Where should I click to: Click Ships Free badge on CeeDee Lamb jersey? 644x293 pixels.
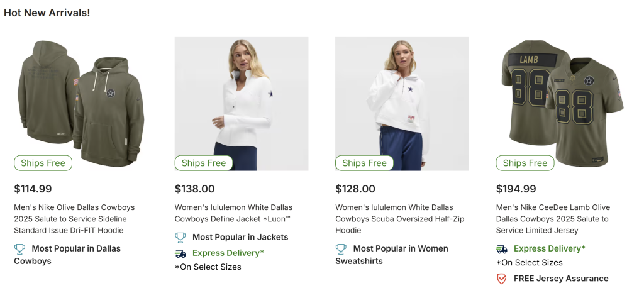click(x=525, y=163)
